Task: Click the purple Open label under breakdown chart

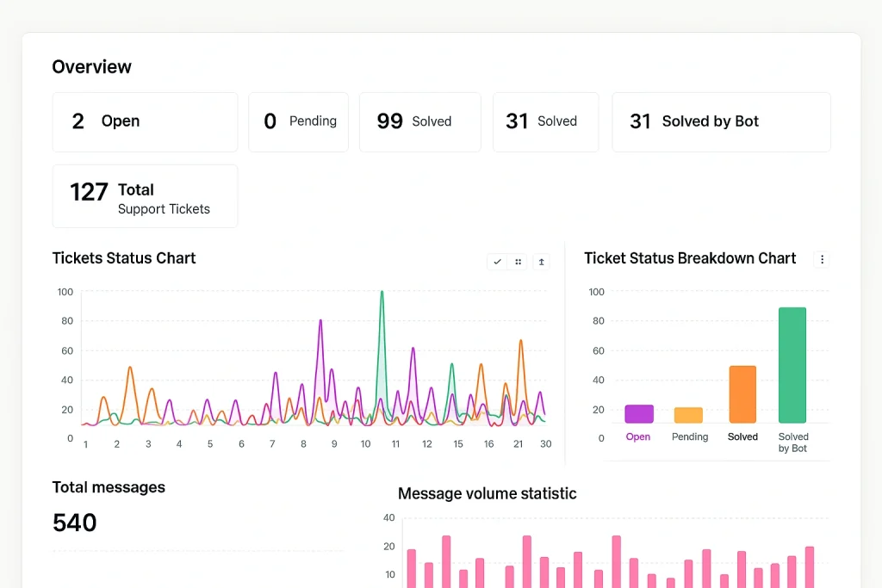Action: coord(638,436)
